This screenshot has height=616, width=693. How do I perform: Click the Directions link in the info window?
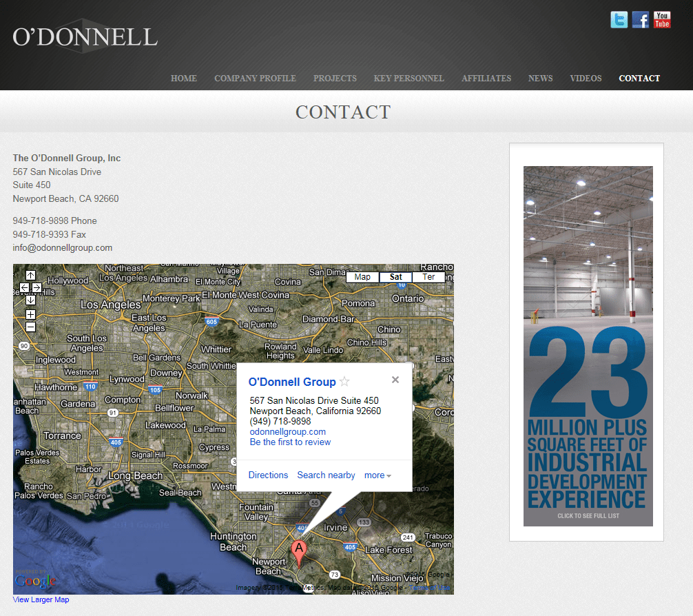click(x=268, y=475)
